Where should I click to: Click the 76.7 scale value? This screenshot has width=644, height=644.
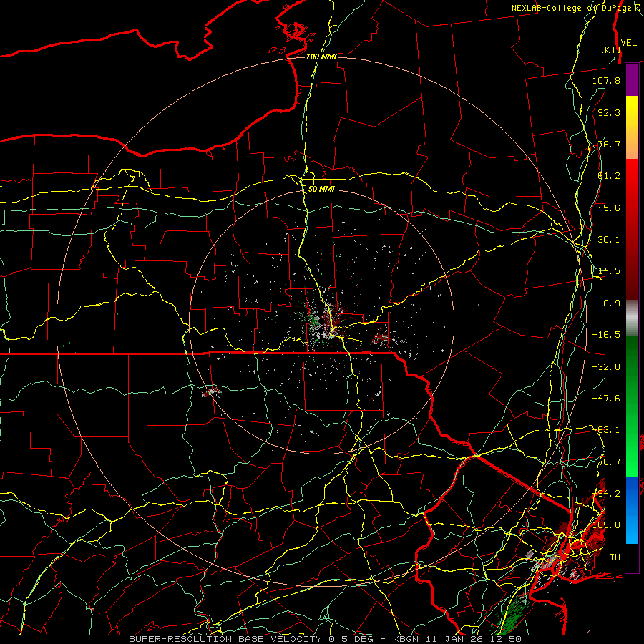tap(609, 144)
